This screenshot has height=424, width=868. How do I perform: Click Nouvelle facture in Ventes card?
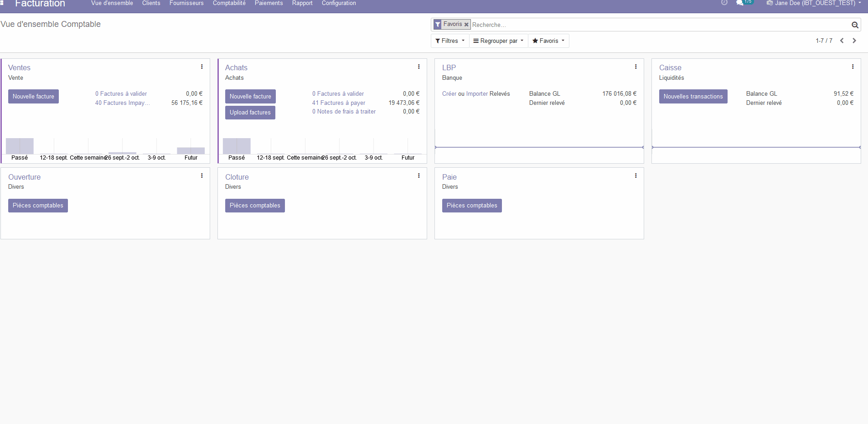(33, 96)
